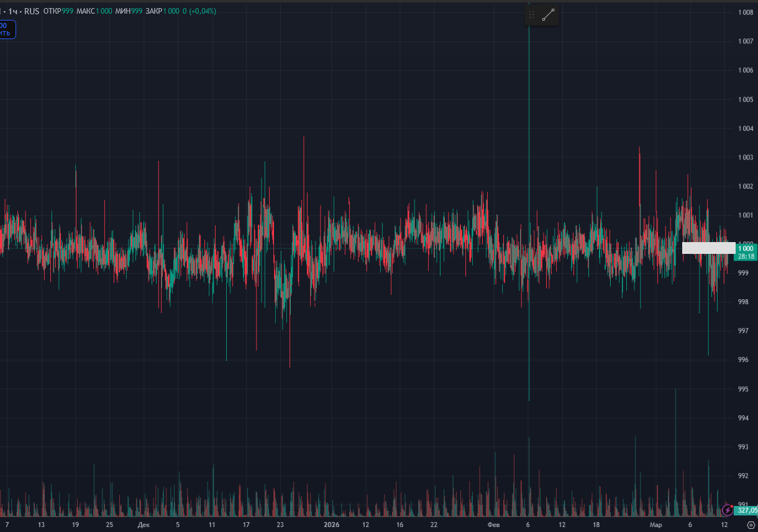Open the purple lightning events icon

[x=728, y=510]
